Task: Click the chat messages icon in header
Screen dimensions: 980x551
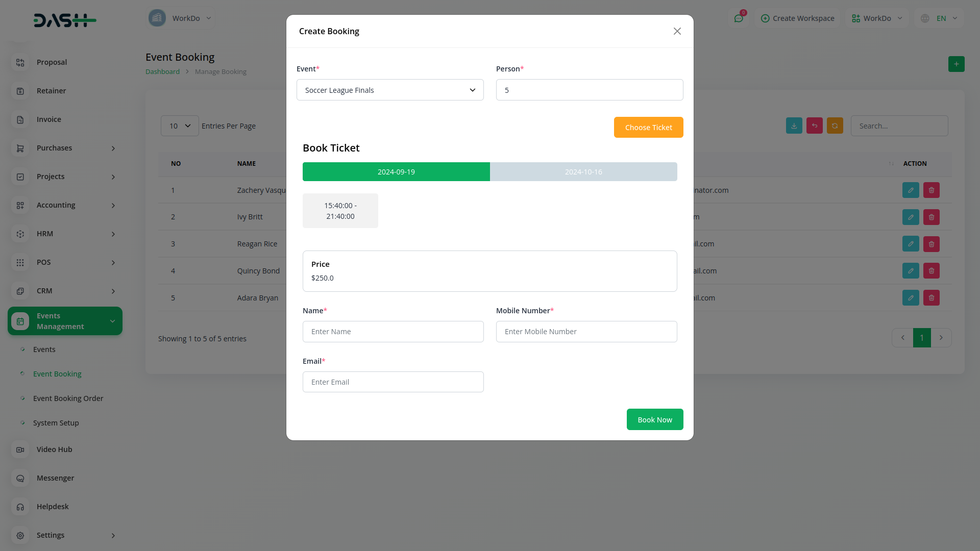Action: pos(739,18)
